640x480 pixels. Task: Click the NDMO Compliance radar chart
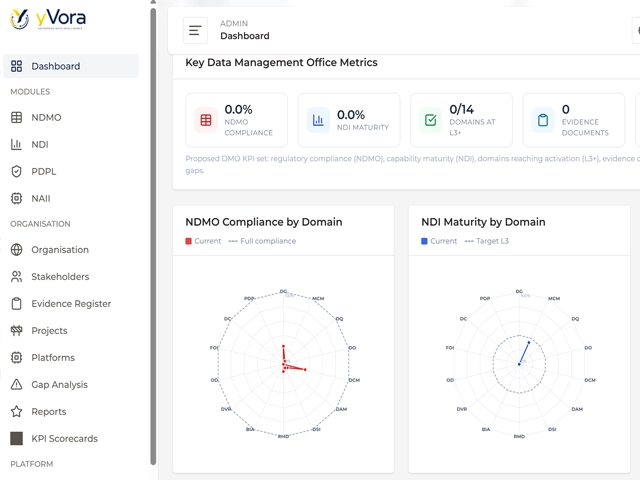tap(283, 364)
